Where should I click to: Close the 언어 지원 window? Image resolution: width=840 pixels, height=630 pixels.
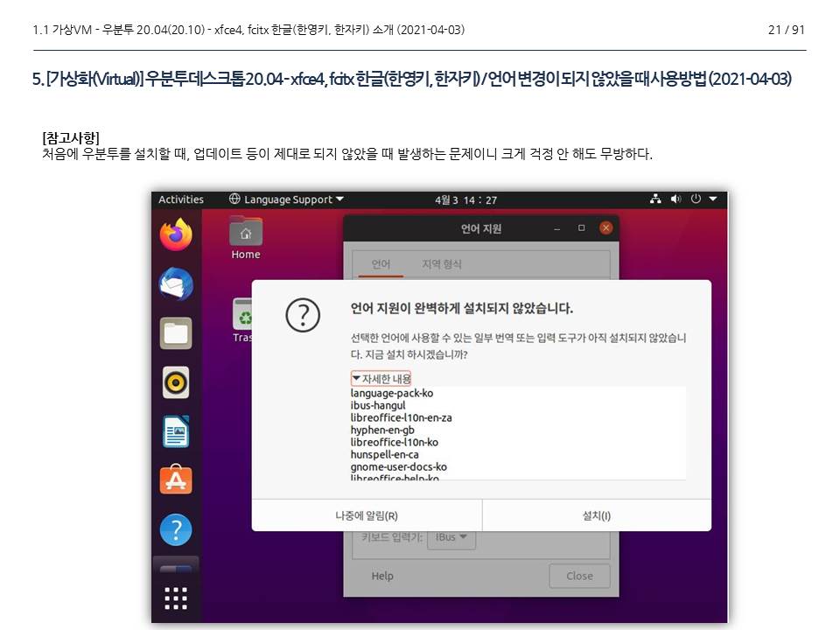[x=605, y=228]
